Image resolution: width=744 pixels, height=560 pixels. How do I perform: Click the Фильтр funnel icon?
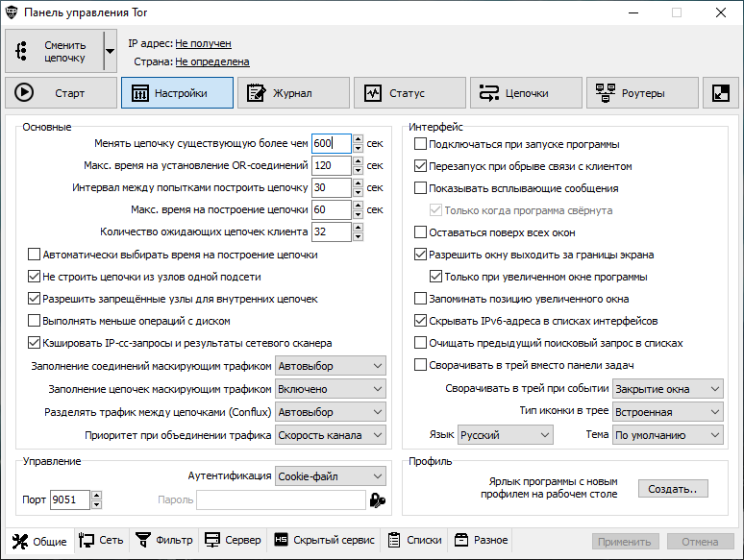(x=143, y=540)
